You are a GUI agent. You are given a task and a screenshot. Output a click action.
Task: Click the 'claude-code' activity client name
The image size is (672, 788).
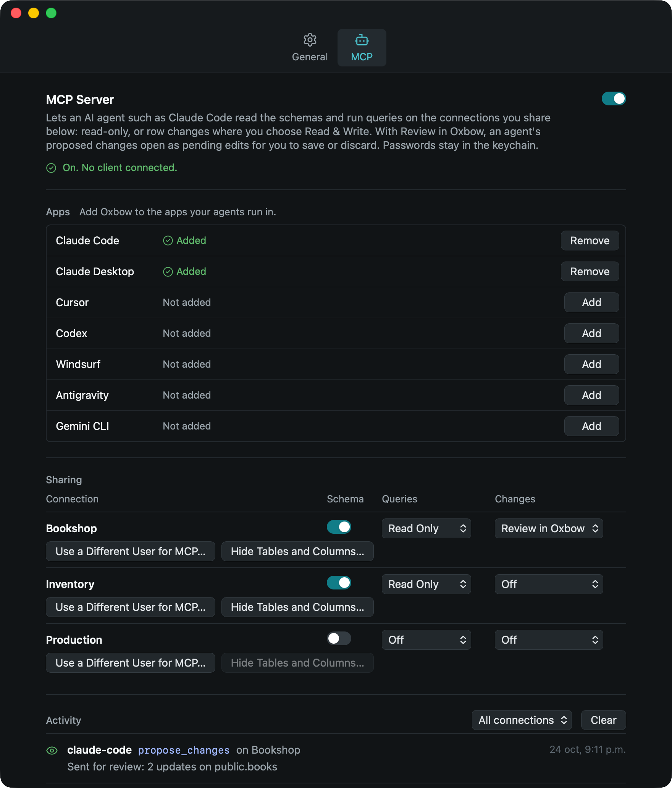click(100, 750)
